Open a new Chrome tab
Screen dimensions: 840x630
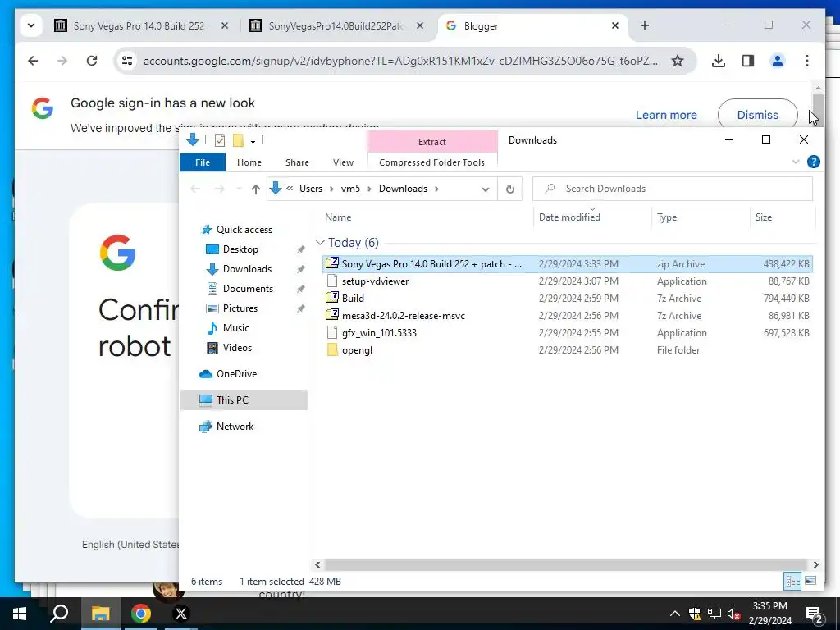coord(645,25)
